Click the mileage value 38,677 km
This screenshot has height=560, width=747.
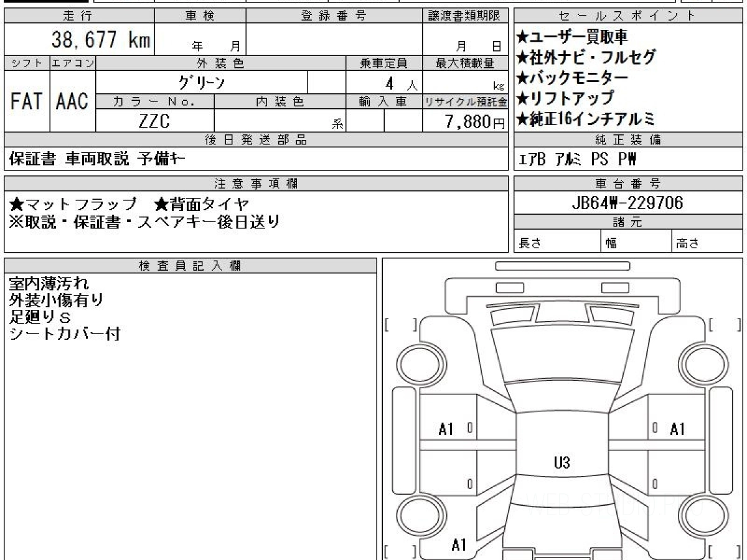(100, 40)
